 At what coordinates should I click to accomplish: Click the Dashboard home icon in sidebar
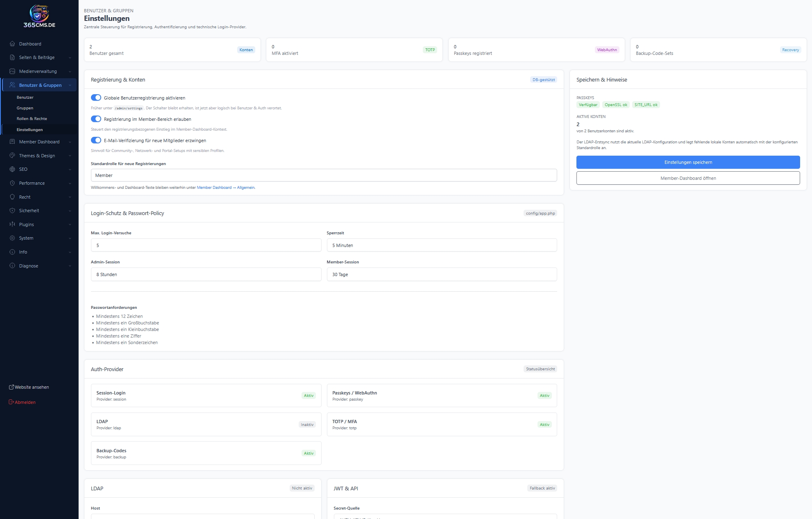tap(12, 44)
